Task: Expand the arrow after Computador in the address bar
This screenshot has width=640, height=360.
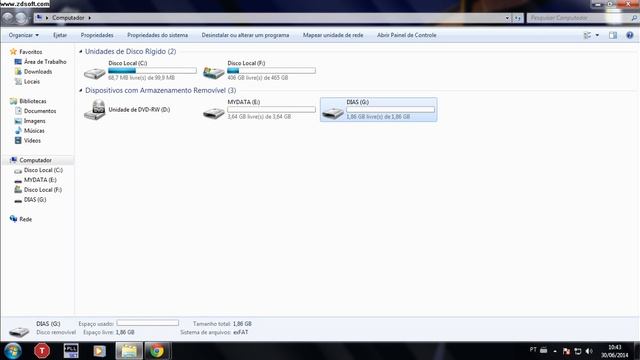Action: (x=90, y=18)
